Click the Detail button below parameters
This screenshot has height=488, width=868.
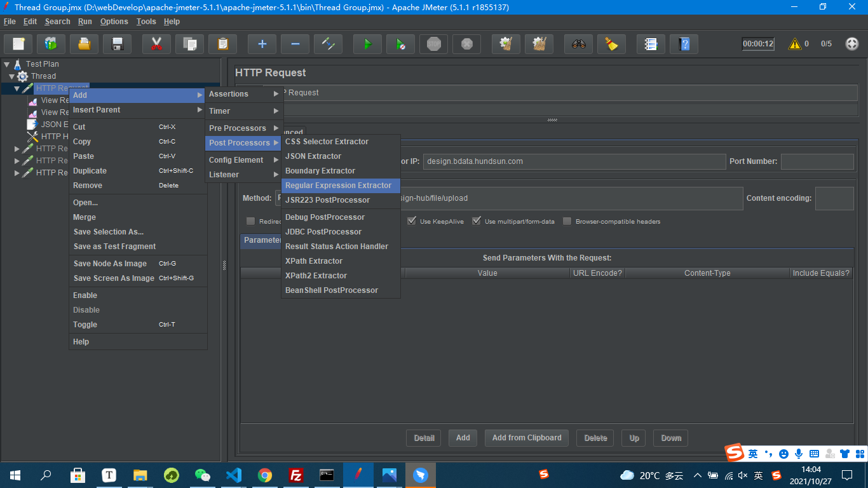[423, 438]
